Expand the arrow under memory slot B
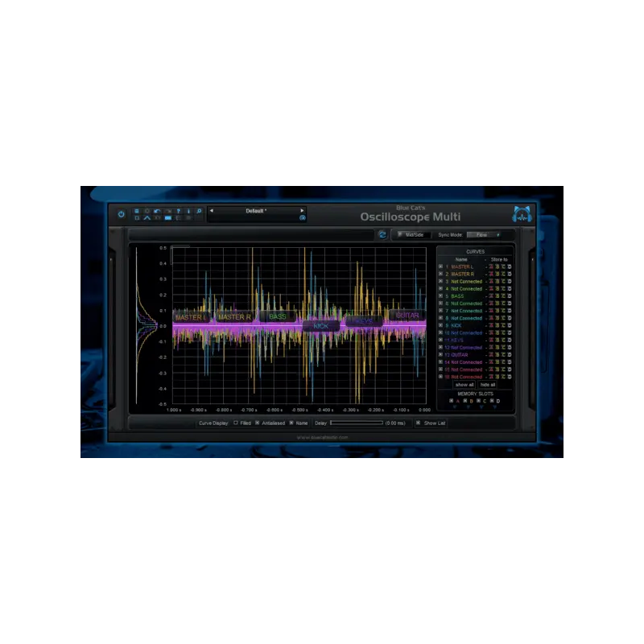The height and width of the screenshot is (644, 644). coord(469,407)
